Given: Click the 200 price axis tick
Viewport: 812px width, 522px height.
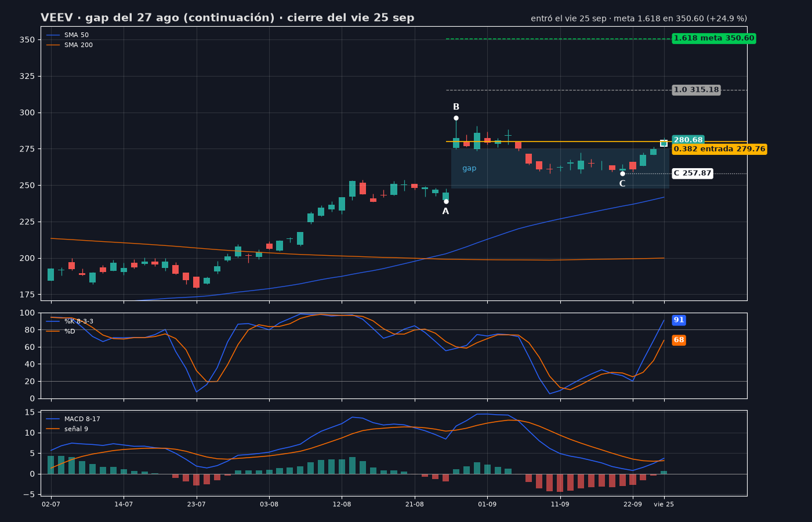Looking at the screenshot, I should pyautogui.click(x=27, y=258).
